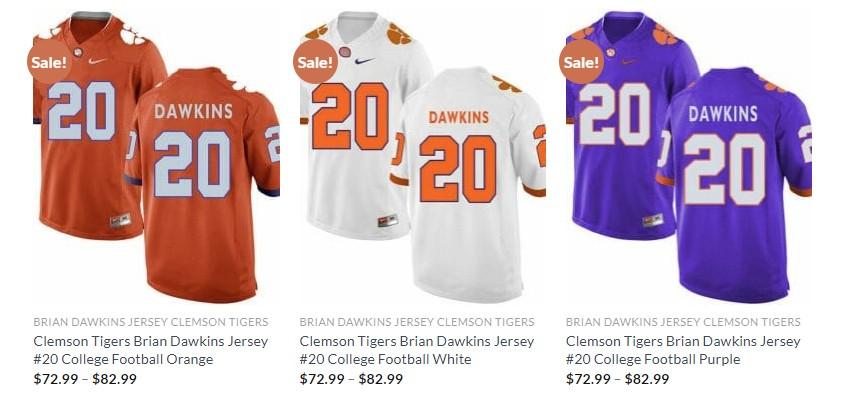Screen dimensions: 842x404
Task: Click the Sale! badge on purple jersey
Action: [x=582, y=62]
